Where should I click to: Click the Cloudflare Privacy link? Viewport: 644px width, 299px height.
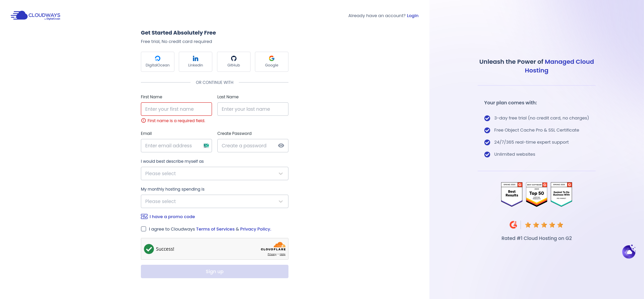click(272, 254)
